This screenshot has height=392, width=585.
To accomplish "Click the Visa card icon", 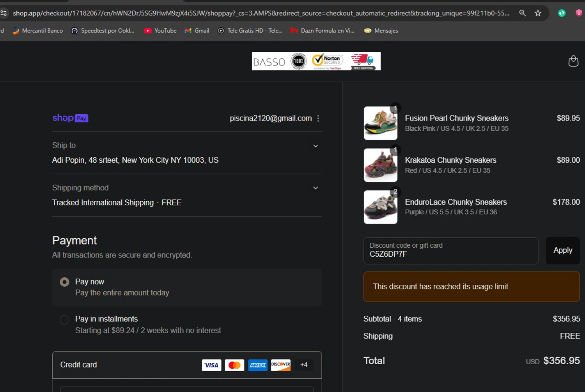I will click(x=211, y=365).
